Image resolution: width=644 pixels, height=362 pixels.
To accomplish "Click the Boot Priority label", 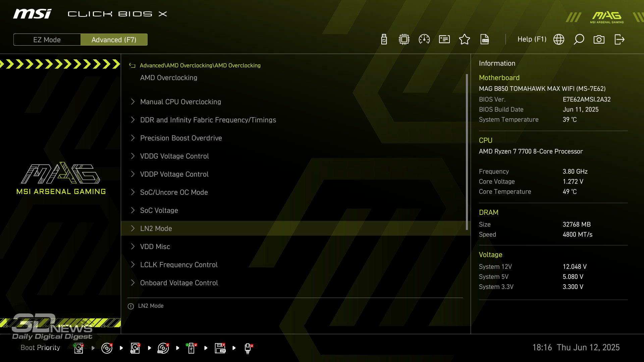I will (x=40, y=348).
